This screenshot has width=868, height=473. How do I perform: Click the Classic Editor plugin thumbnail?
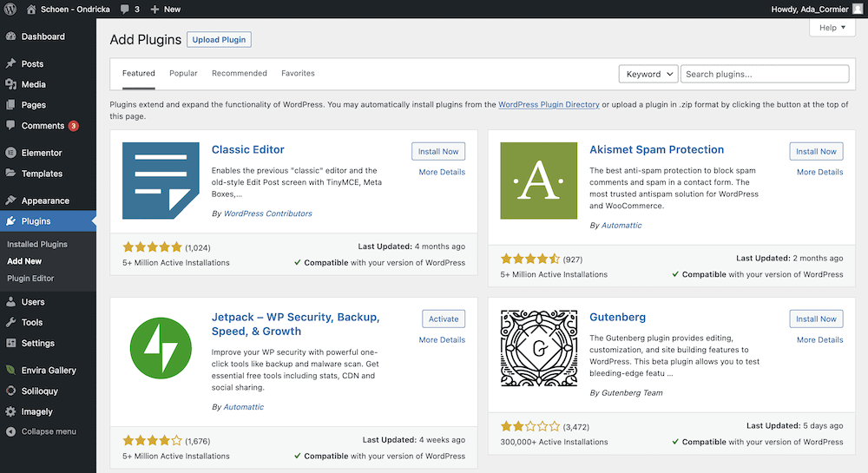(x=161, y=181)
